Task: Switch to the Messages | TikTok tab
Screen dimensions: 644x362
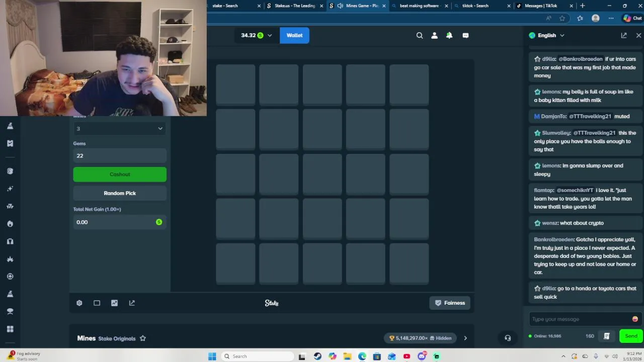Action: [x=544, y=6]
